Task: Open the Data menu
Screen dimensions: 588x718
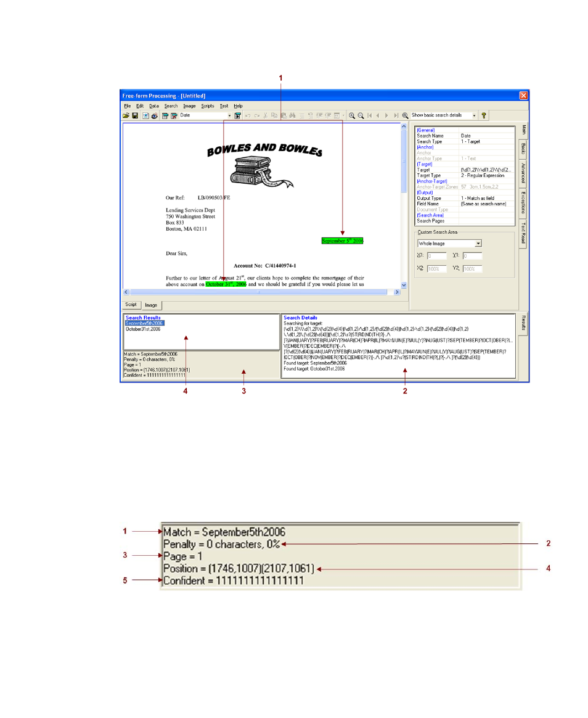Action: coord(154,106)
